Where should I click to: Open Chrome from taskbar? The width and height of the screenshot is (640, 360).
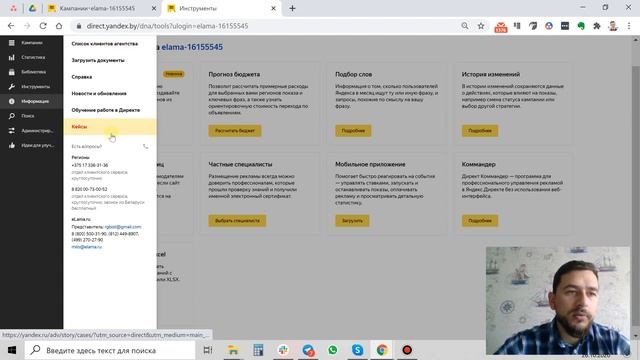pos(382,350)
